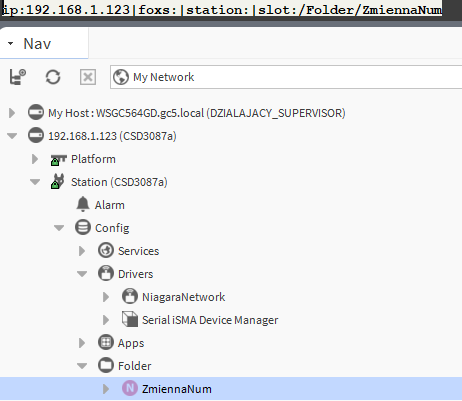Collapse the Config node
Image resolution: width=462 pixels, height=401 pixels.
pos(59,228)
